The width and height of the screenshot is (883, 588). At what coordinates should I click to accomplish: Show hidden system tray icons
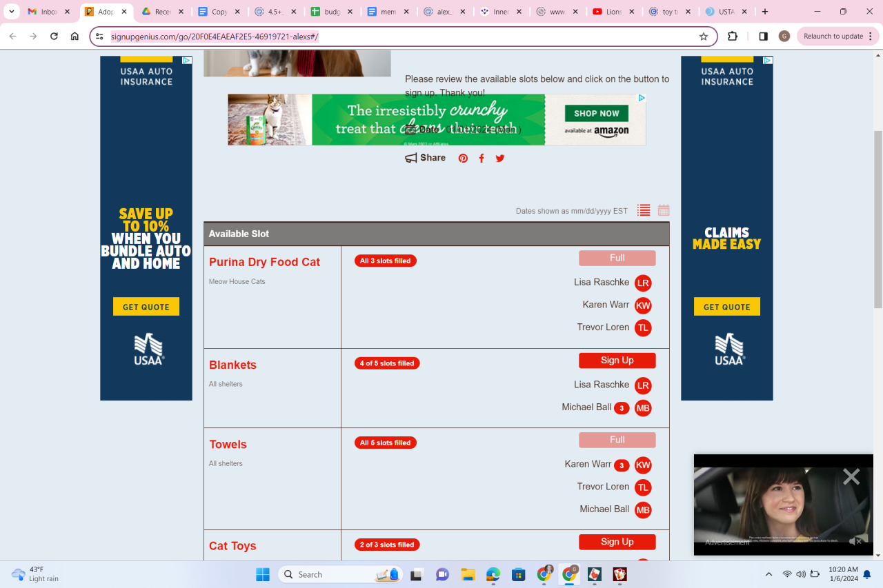[768, 574]
